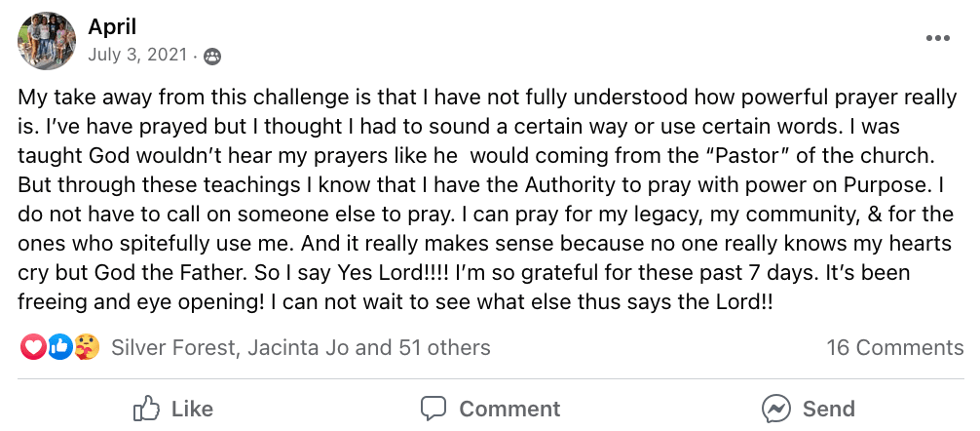The image size is (980, 431).
Task: Click the Messenger send icon
Action: tap(776, 408)
